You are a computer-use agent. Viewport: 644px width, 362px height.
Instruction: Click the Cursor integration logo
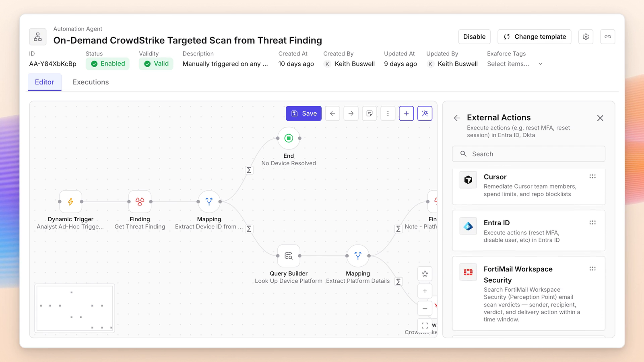coord(468,180)
